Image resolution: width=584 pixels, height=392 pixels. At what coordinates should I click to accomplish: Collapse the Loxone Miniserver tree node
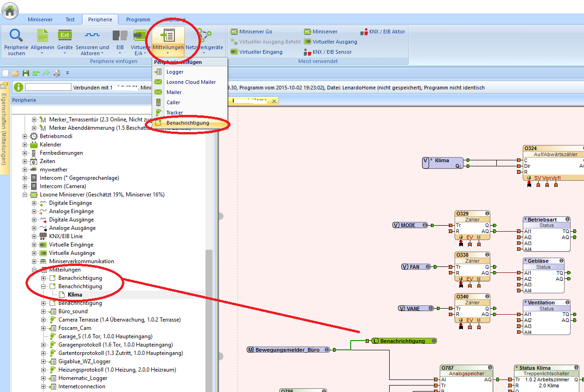click(25, 195)
